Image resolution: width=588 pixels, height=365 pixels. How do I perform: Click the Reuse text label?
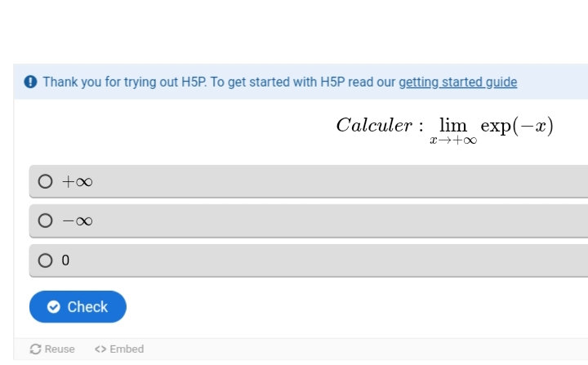point(60,349)
